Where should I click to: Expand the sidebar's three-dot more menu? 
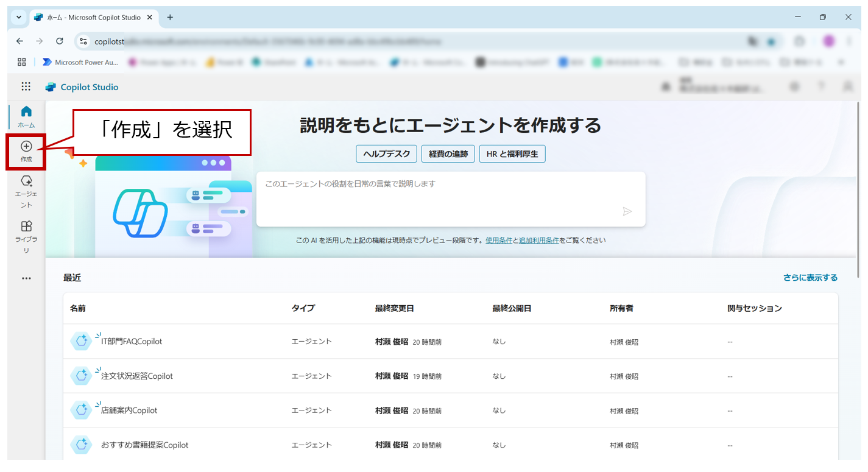(26, 278)
